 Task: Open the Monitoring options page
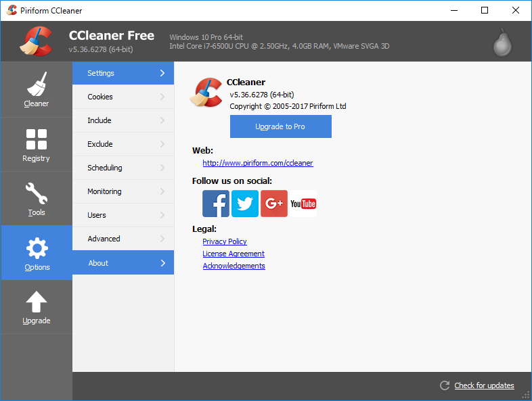point(123,191)
